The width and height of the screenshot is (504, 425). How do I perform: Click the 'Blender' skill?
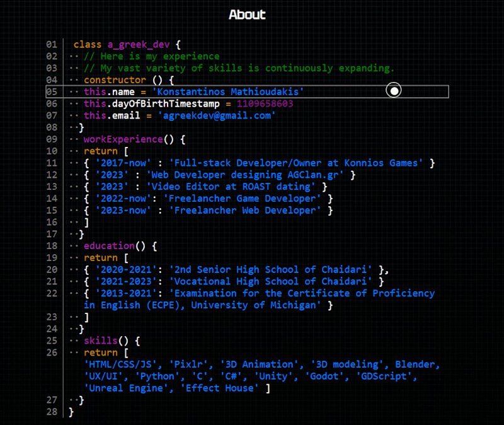coord(415,364)
